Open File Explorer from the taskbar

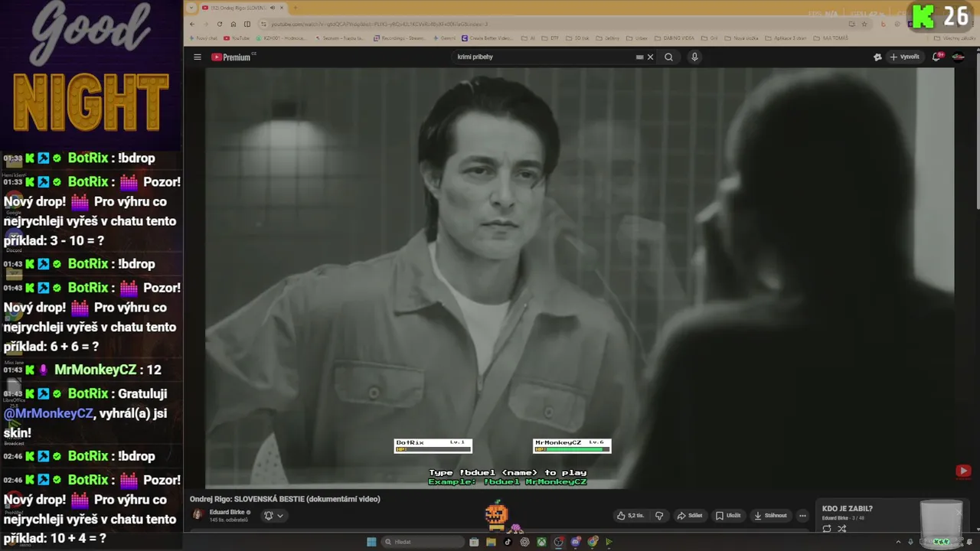[x=491, y=542]
